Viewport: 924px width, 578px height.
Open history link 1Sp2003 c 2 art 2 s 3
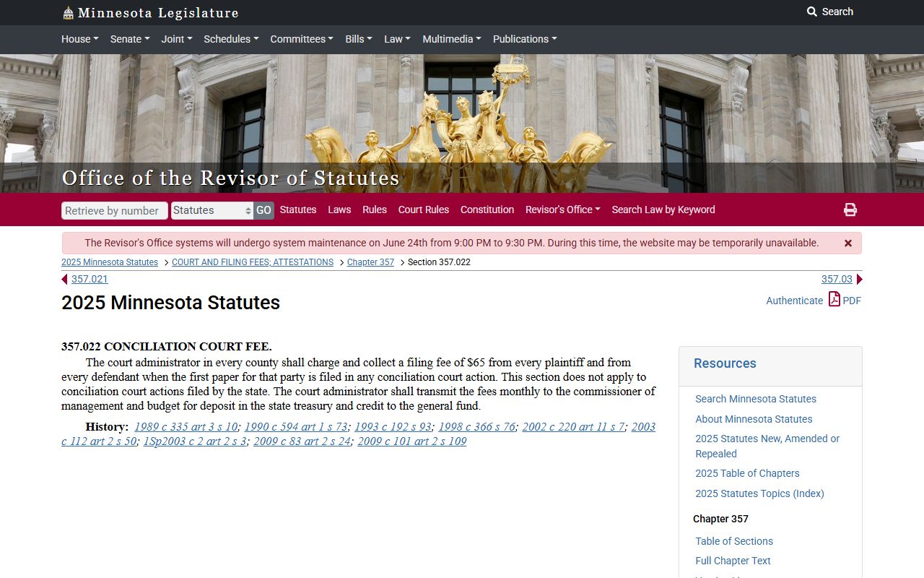coord(195,441)
